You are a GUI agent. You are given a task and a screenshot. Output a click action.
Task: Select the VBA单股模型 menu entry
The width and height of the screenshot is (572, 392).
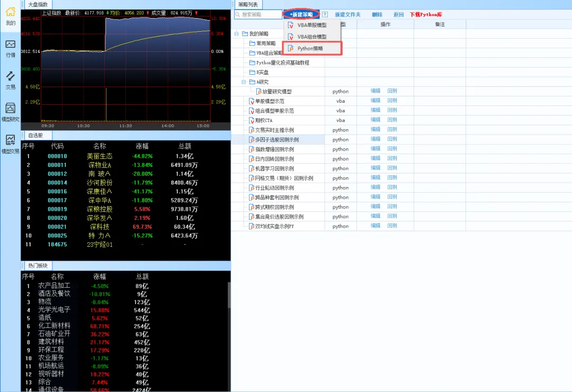[312, 25]
